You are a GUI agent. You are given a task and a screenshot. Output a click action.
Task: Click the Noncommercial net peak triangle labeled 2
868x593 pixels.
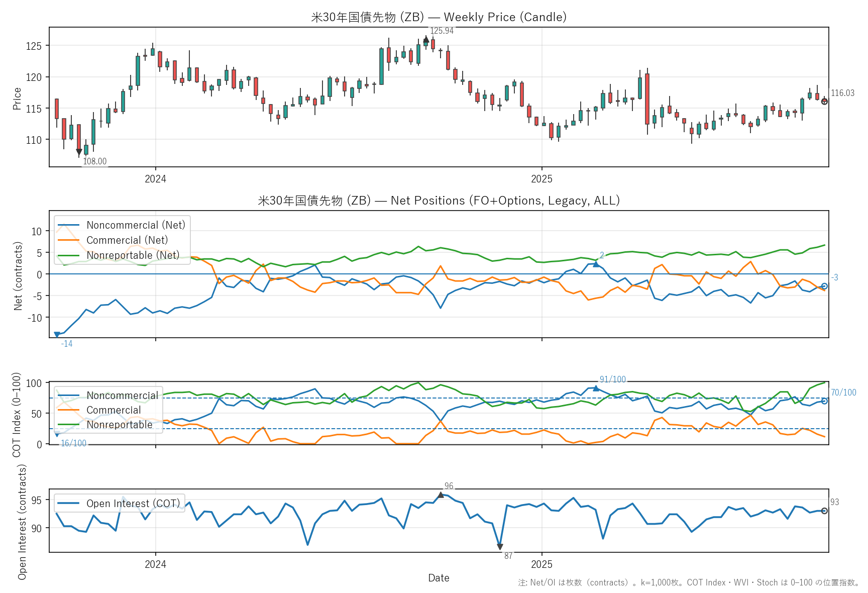(596, 264)
